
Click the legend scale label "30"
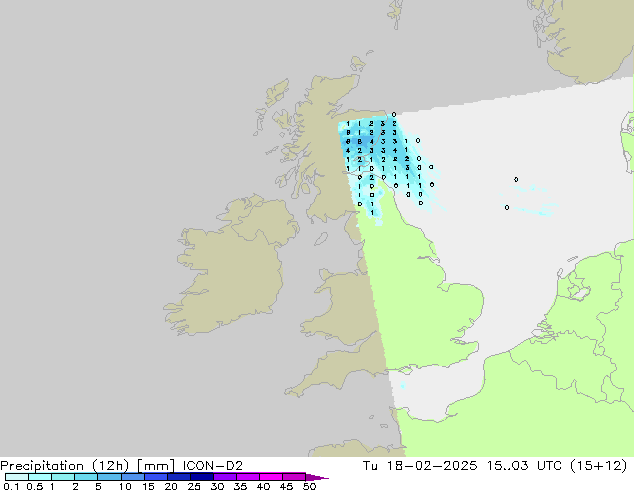tap(217, 486)
